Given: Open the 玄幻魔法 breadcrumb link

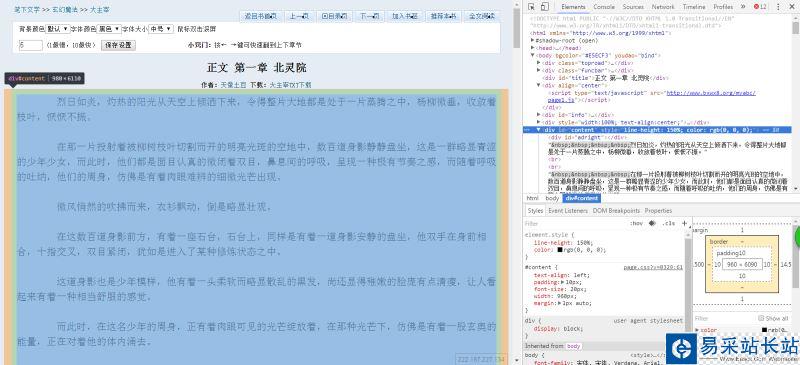Looking at the screenshot, I should [64, 10].
